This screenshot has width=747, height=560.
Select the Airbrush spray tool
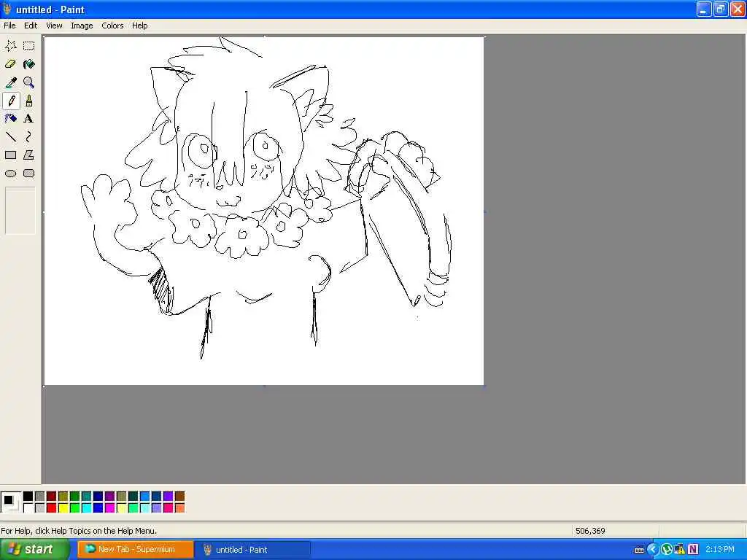10,119
